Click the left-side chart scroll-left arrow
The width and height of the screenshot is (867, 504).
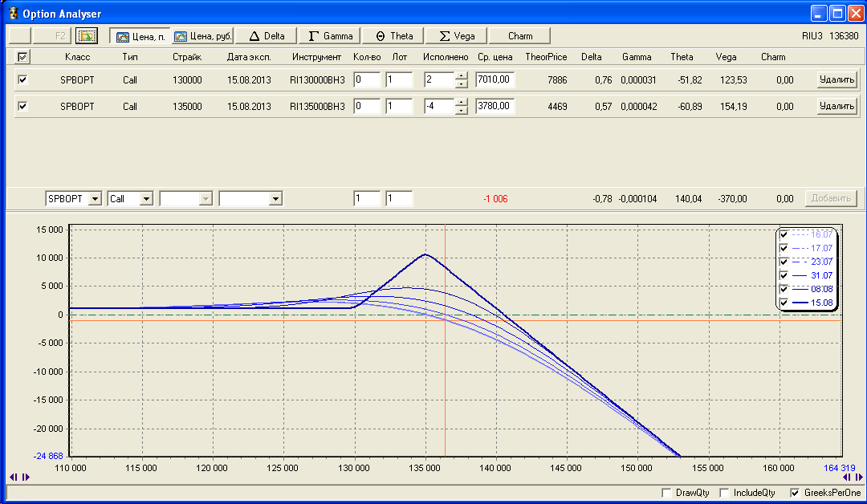(13, 477)
